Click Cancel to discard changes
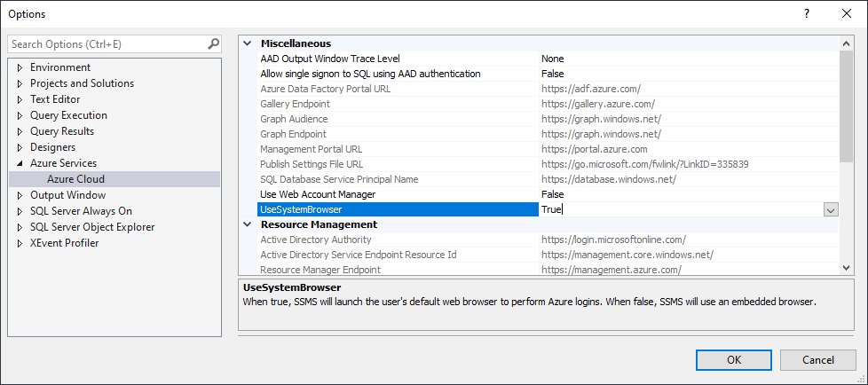This screenshot has width=868, height=385. click(818, 359)
